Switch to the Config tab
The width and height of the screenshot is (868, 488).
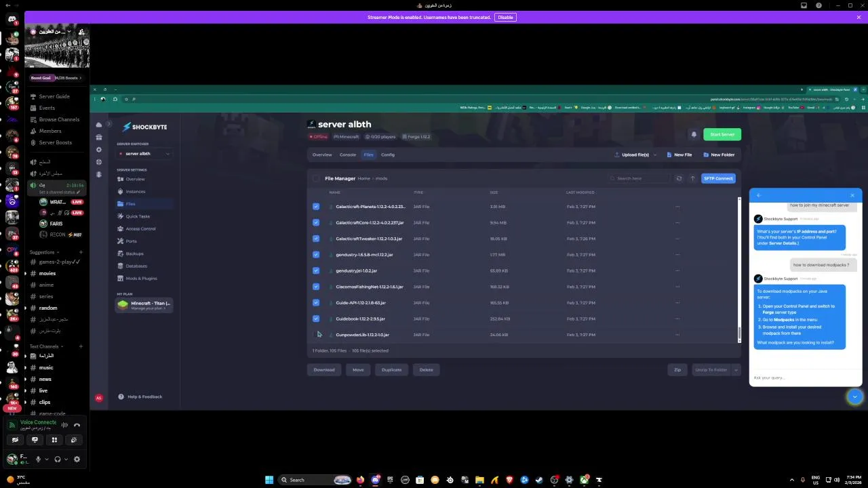click(x=388, y=155)
